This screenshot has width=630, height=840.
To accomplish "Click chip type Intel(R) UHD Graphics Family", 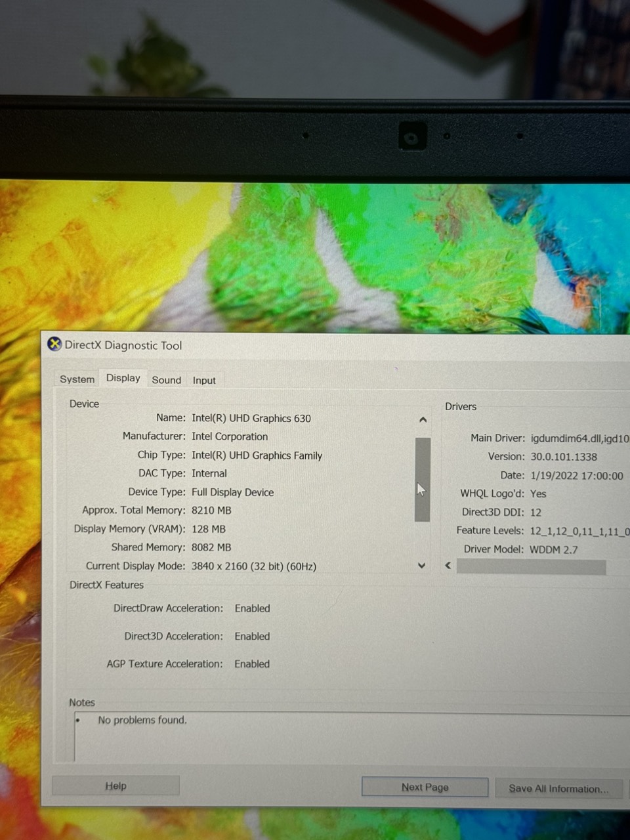I will 257,455.
